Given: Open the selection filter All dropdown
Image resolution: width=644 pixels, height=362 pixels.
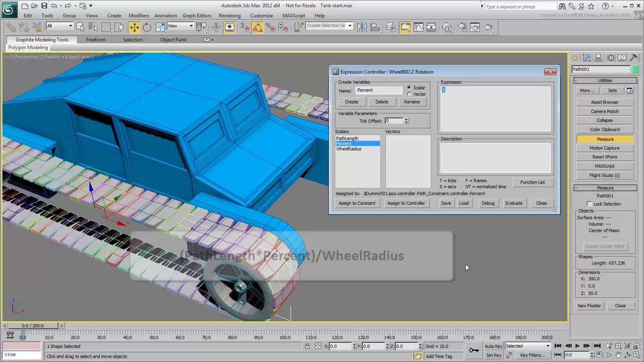Looking at the screenshot, I should click(59, 26).
